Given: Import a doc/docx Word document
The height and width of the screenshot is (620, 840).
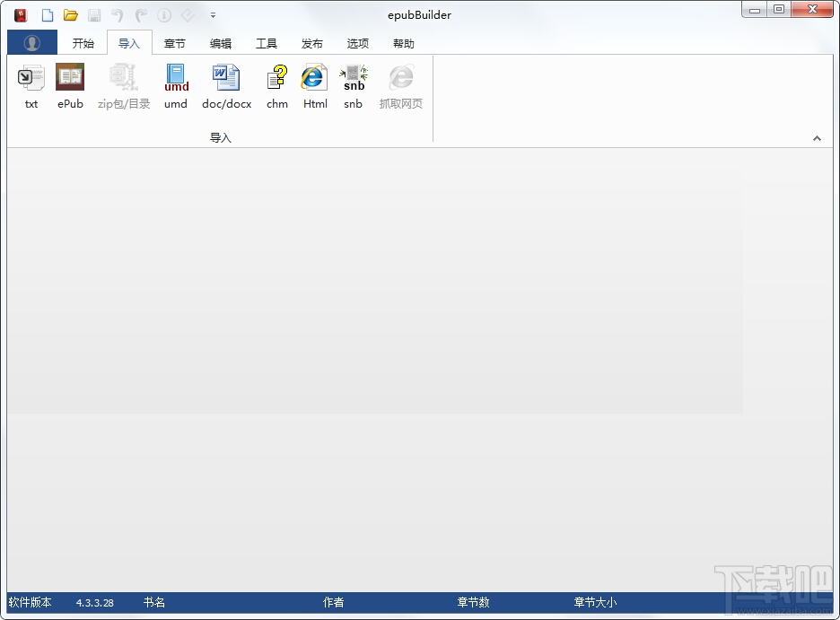Looking at the screenshot, I should (x=227, y=87).
